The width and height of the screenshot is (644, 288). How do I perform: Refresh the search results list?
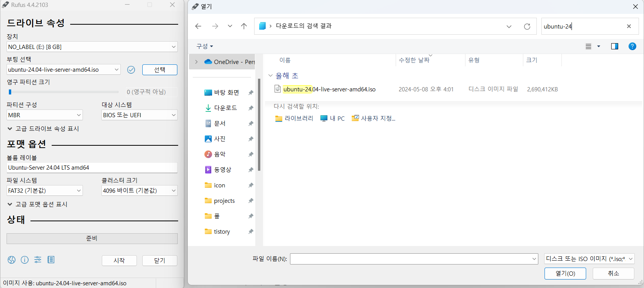(527, 27)
